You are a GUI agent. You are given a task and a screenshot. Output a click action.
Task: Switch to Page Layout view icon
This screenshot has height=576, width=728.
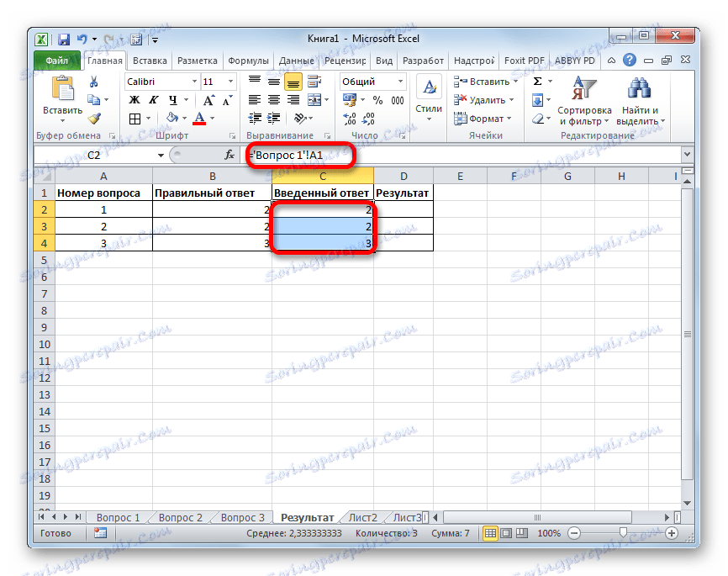[506, 533]
